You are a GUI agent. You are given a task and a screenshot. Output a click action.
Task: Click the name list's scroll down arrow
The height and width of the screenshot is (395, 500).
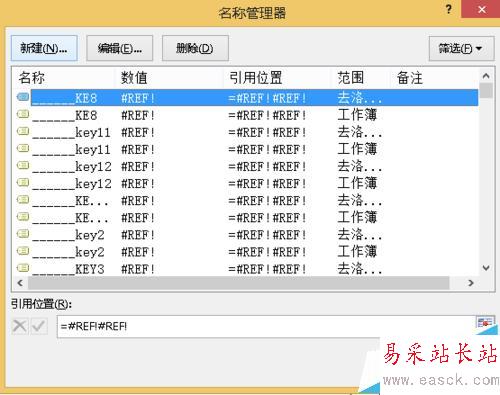tap(486, 268)
